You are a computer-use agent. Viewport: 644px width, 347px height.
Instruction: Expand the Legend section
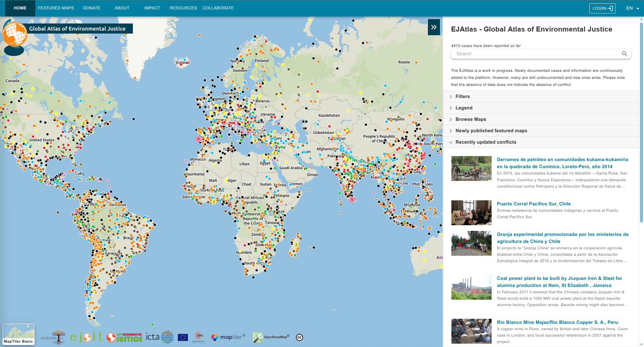464,108
